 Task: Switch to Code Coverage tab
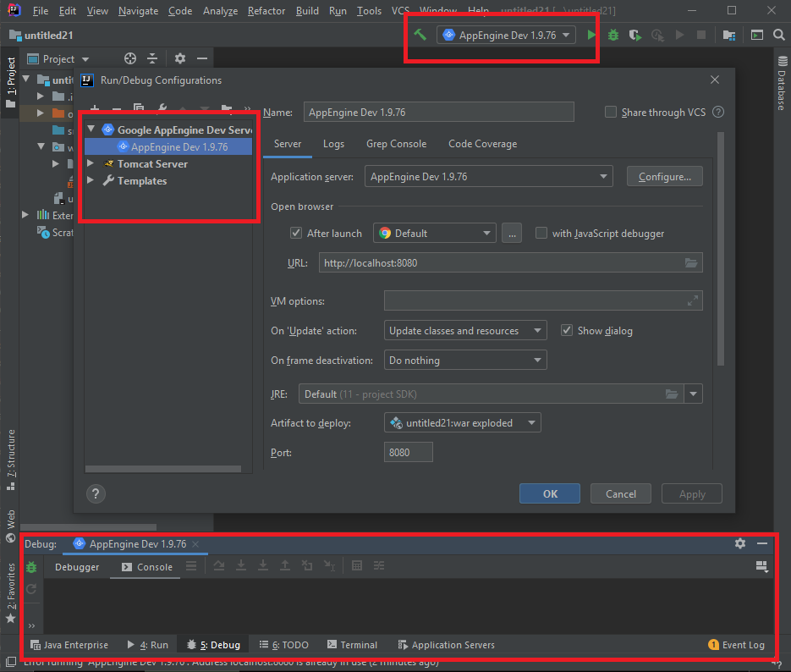click(x=482, y=144)
